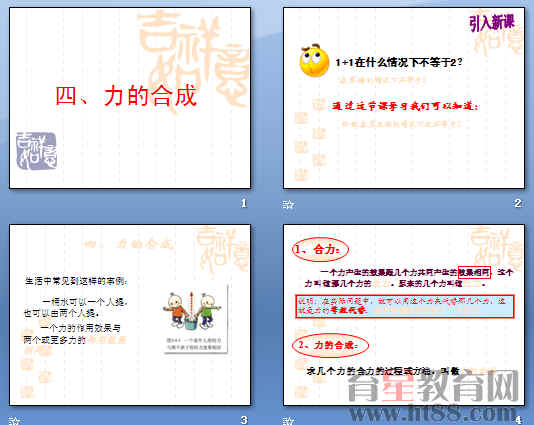Image resolution: width=534 pixels, height=425 pixels.
Task: Click the question text 1+1在什么情况下不等于2?
Action: pyautogui.click(x=399, y=62)
